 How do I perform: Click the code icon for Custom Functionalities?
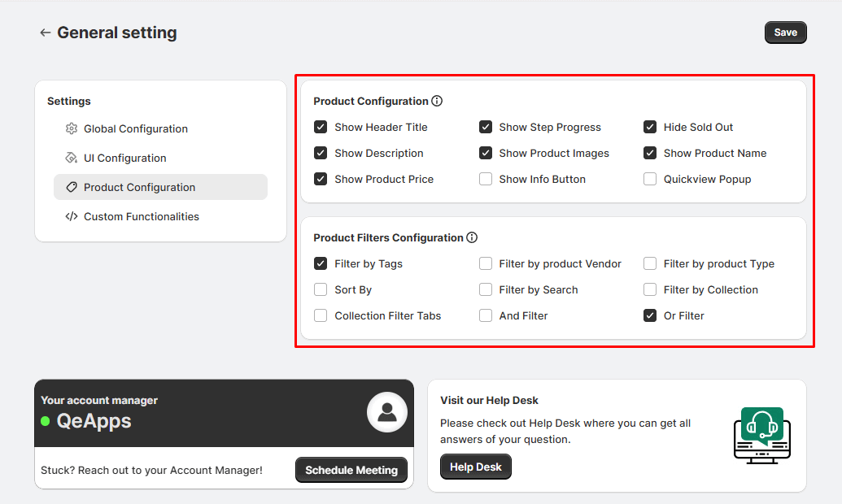(x=72, y=217)
